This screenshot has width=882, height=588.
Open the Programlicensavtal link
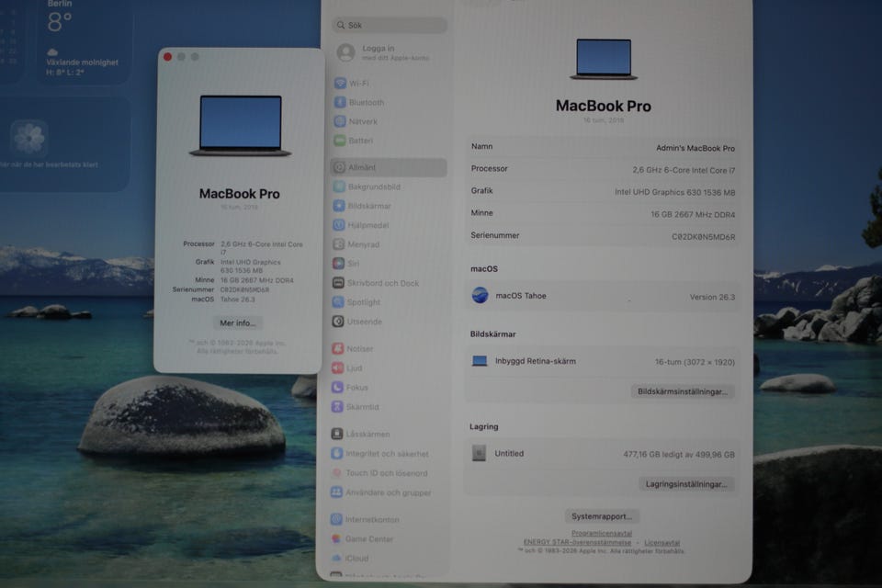[601, 533]
